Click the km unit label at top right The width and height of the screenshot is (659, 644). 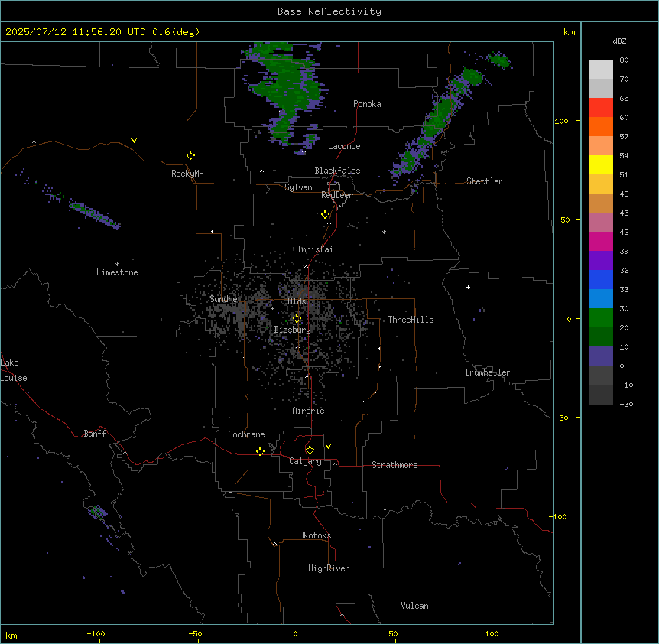tap(569, 32)
